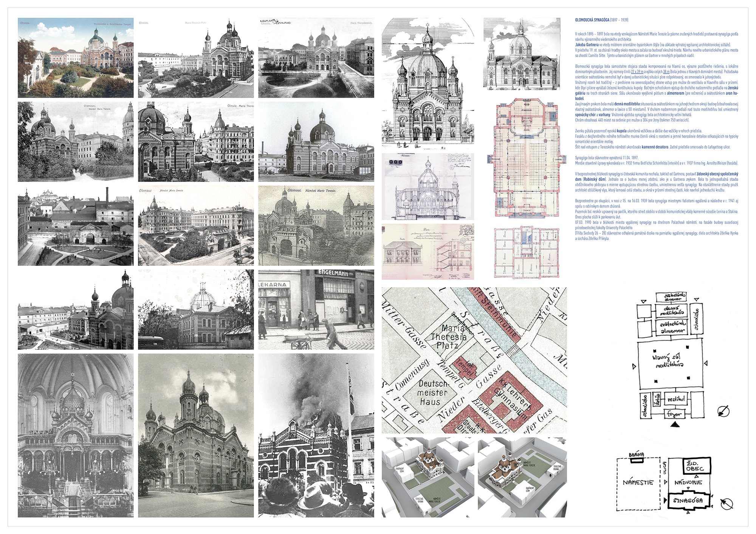Open the burning synagogue photograph
The image size is (756, 534).
point(316,435)
